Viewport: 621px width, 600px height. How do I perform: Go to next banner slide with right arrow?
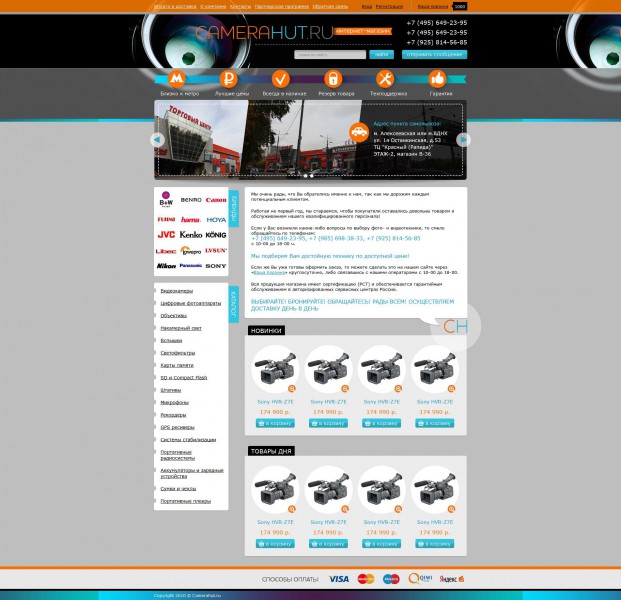[463, 140]
